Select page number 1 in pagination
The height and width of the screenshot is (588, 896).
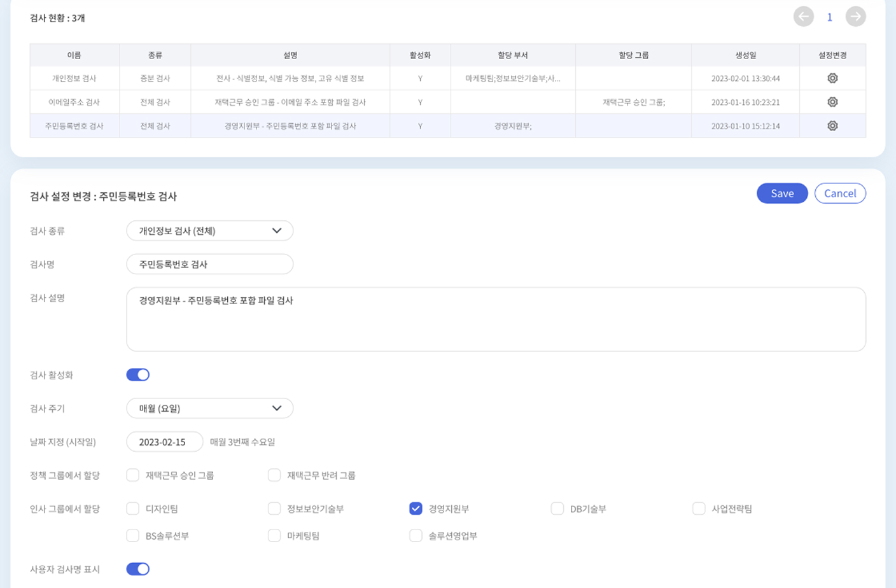pyautogui.click(x=829, y=17)
